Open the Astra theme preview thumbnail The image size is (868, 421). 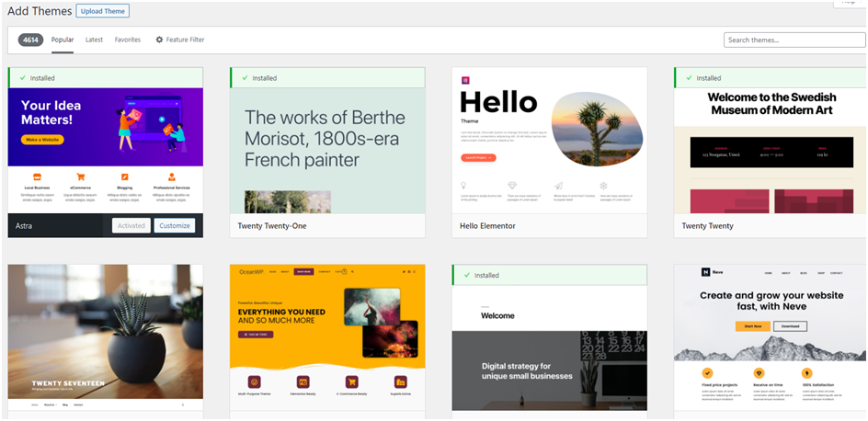(106, 151)
